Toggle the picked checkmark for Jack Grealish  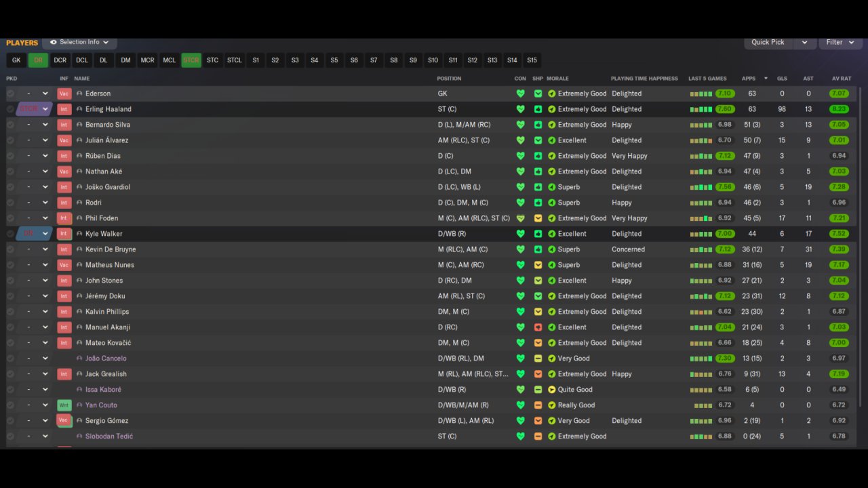point(10,374)
